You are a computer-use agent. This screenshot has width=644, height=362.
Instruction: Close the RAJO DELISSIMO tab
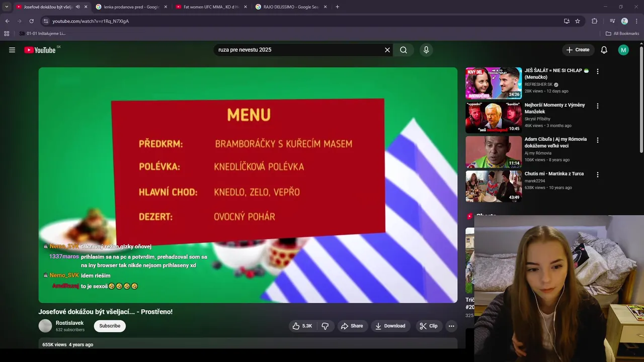[326, 7]
